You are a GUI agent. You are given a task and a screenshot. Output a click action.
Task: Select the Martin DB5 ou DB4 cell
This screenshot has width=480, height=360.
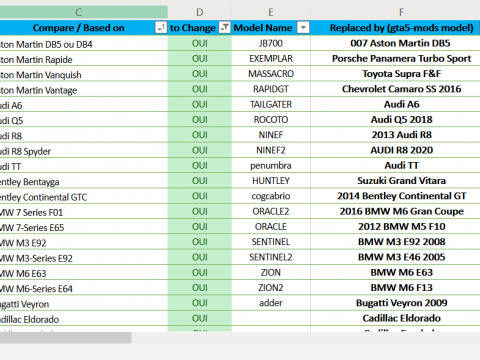click(x=84, y=43)
